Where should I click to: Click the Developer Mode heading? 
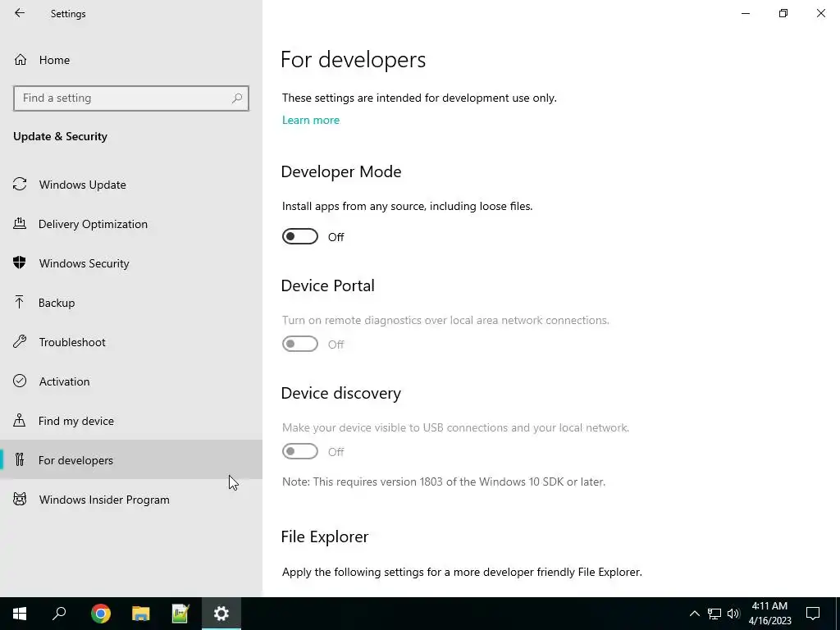341,171
